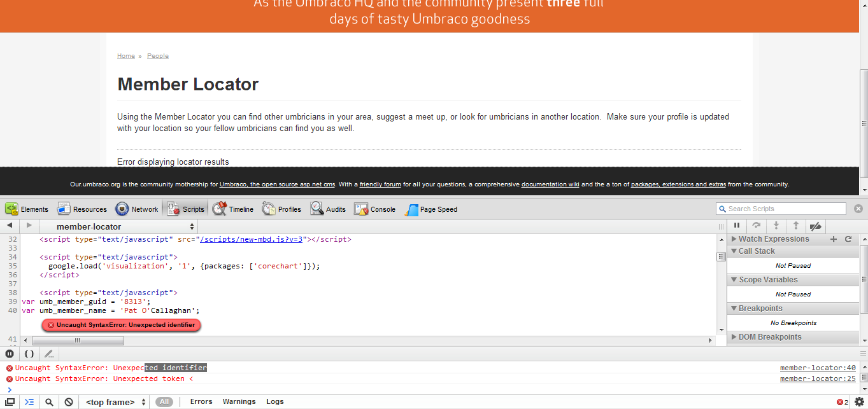Screen dimensions: 868x409
Task: Click the Step over debugger icon
Action: point(757,226)
